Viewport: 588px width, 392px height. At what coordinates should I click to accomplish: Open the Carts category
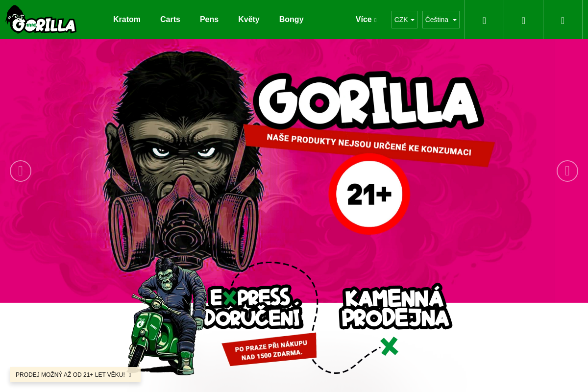[x=170, y=20]
